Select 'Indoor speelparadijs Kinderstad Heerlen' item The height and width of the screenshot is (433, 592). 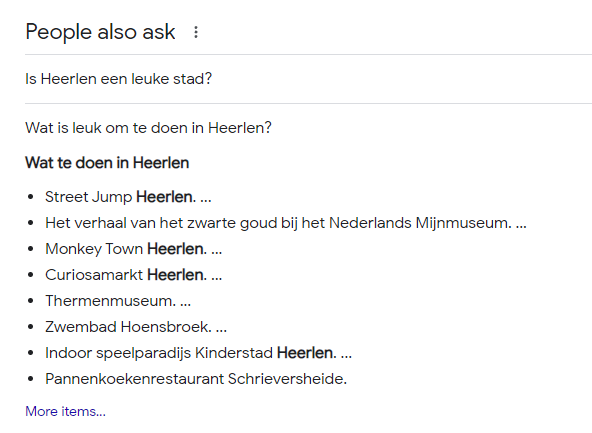coord(198,353)
